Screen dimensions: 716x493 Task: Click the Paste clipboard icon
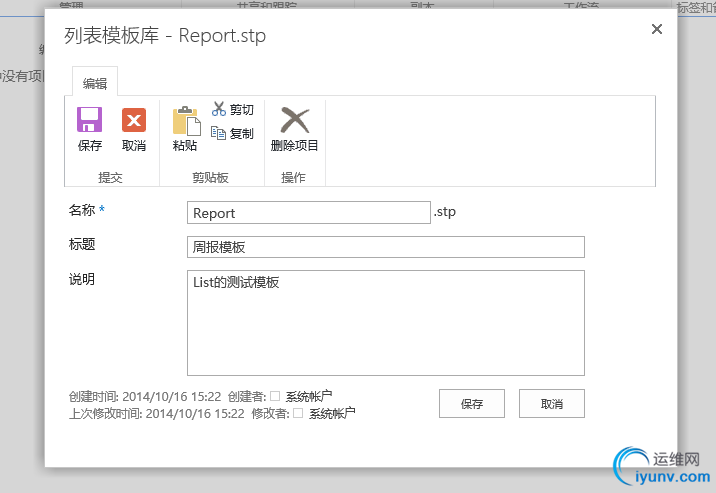click(x=186, y=121)
